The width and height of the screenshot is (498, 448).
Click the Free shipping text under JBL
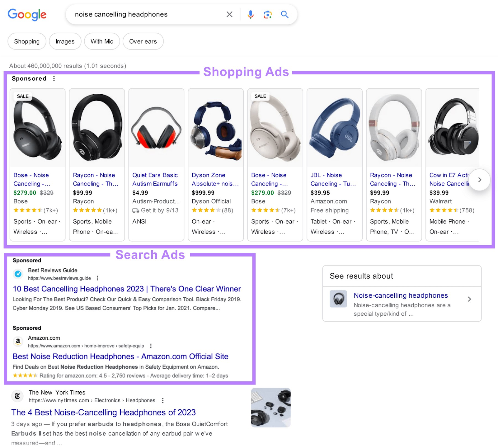329,210
